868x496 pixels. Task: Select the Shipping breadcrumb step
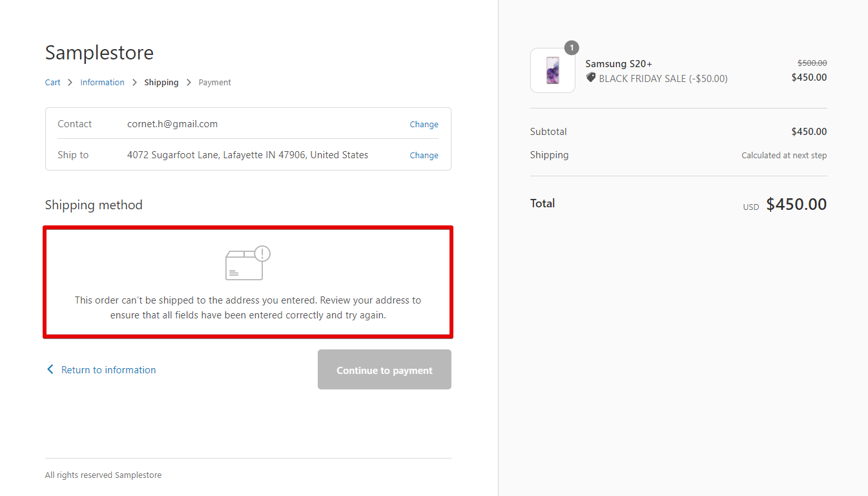(161, 83)
